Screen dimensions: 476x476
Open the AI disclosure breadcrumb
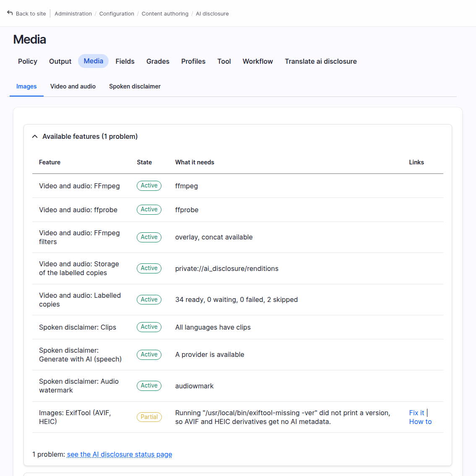(x=212, y=14)
